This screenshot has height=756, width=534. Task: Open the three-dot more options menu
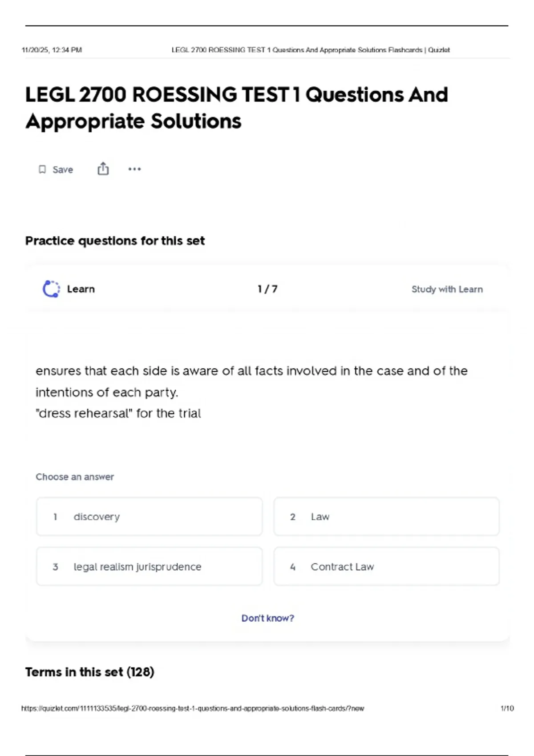[134, 169]
